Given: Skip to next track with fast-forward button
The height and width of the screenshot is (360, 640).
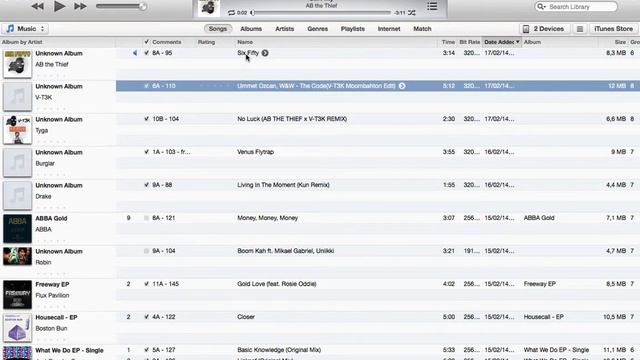Looking at the screenshot, I should 80,6.
